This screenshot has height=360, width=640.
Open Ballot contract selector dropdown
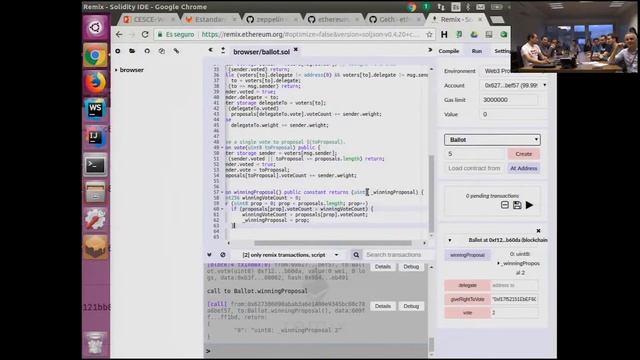(x=492, y=140)
